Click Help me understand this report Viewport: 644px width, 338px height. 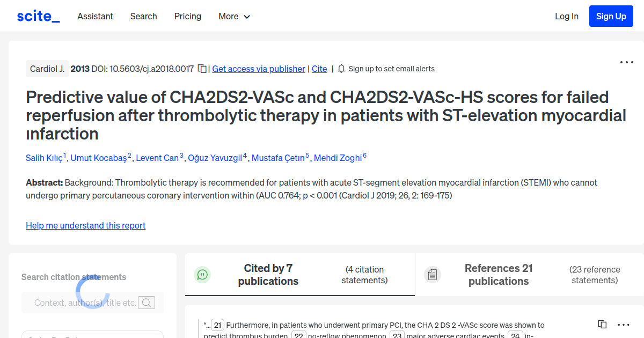[x=85, y=225]
